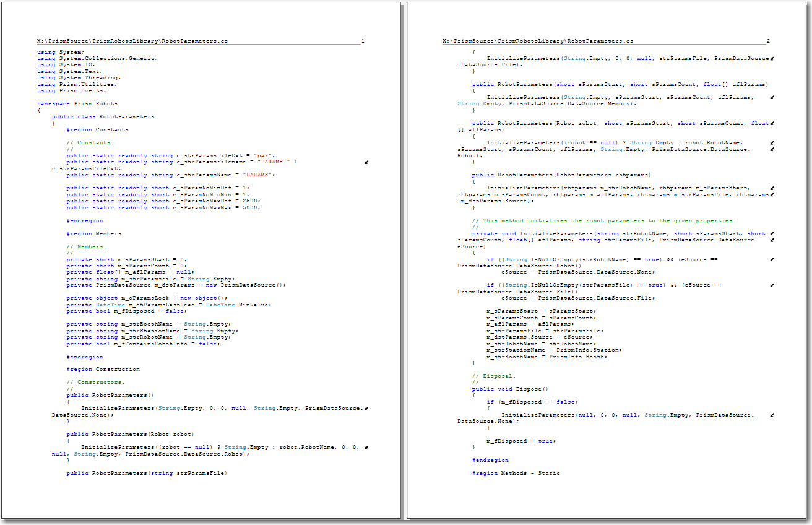Click the 'public RobotParameters(Robot robot)' line
This screenshot has height=525, width=812.
click(x=131, y=434)
